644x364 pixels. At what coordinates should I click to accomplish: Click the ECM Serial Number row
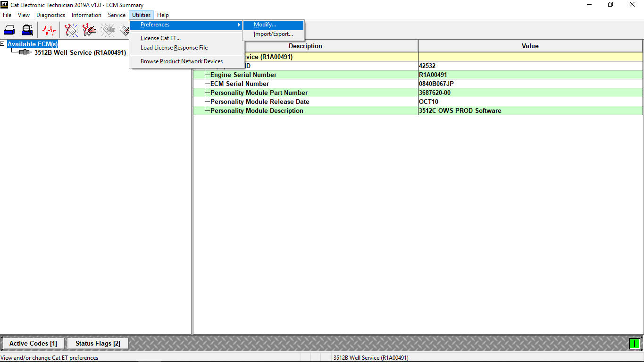tap(418, 84)
